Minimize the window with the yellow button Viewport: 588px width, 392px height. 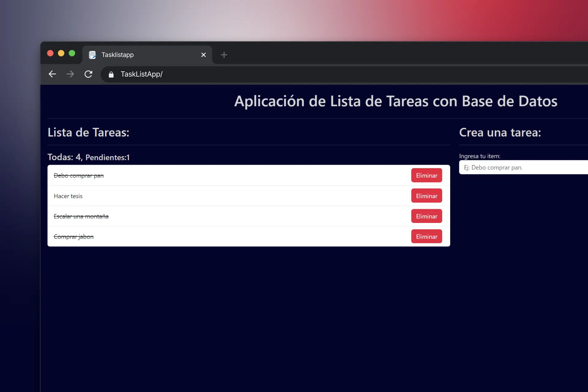(x=61, y=53)
